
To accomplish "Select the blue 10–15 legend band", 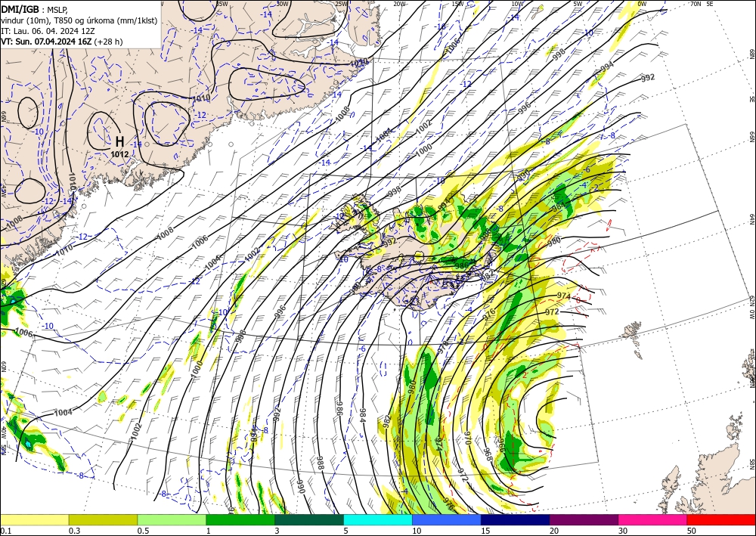I will pyautogui.click(x=447, y=519).
